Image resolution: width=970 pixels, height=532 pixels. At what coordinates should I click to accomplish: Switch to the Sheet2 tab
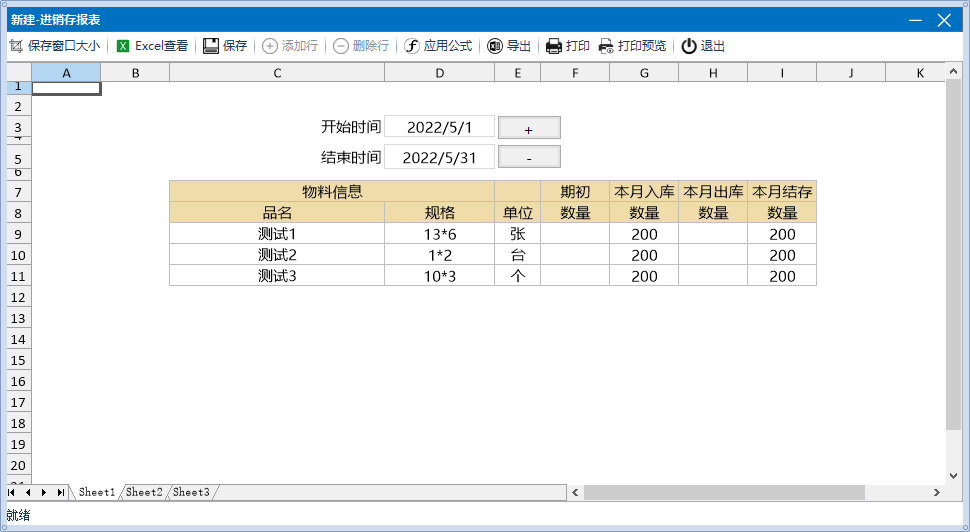(144, 492)
